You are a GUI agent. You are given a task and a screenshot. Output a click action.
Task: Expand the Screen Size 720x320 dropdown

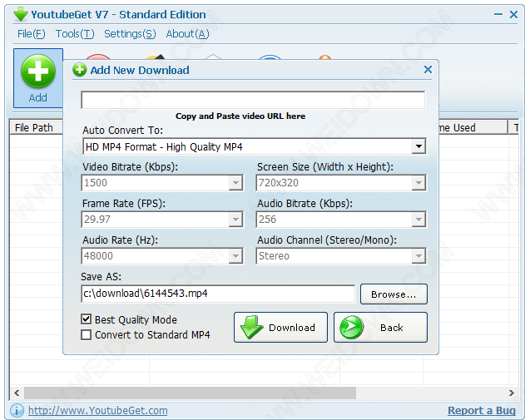coord(419,183)
